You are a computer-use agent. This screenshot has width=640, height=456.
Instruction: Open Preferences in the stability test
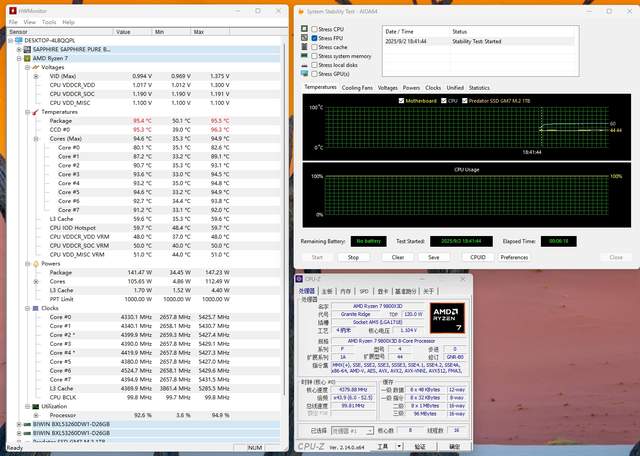pyautogui.click(x=514, y=257)
